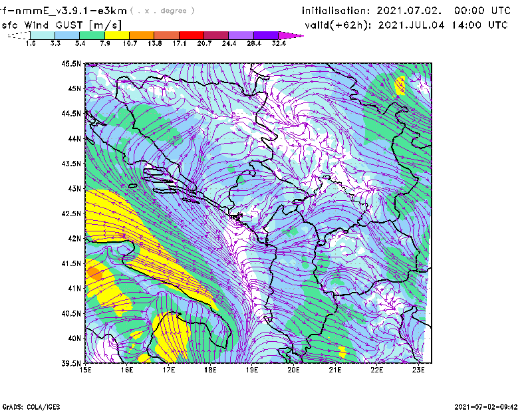This screenshot has height=411, width=532.
Task: Click the light blue legend swatch above 3.3
Action: pos(67,35)
